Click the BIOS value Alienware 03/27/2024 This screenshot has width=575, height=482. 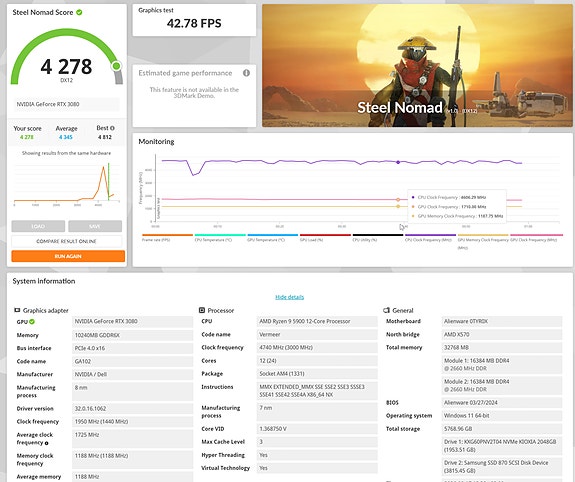502,403
